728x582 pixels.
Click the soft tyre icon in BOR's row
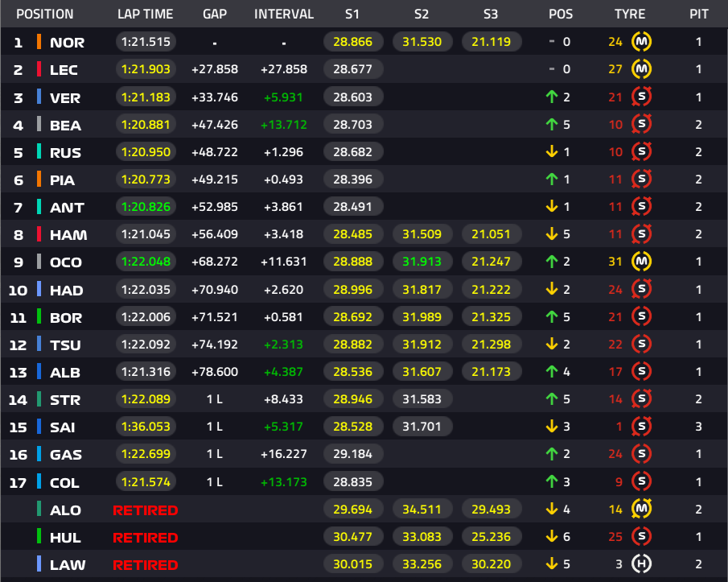(641, 316)
